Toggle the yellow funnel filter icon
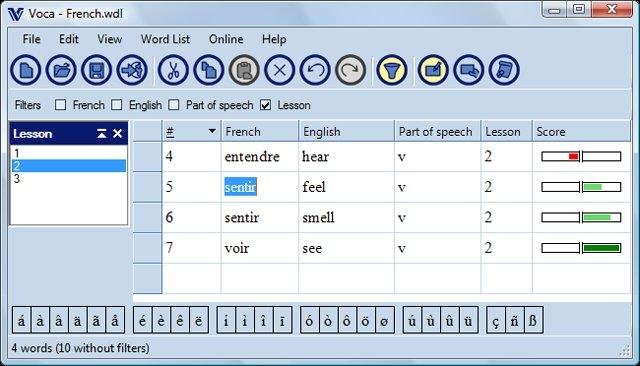640x366 pixels. coord(392,70)
